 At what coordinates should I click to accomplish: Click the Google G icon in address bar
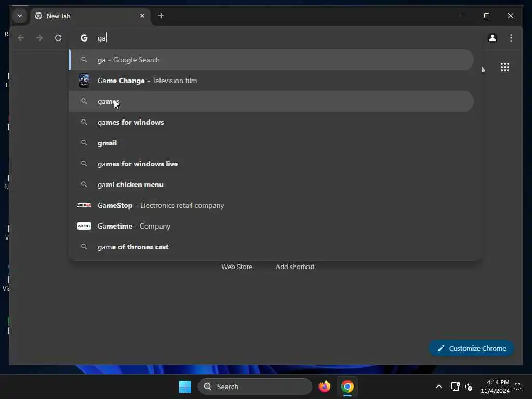pyautogui.click(x=84, y=38)
